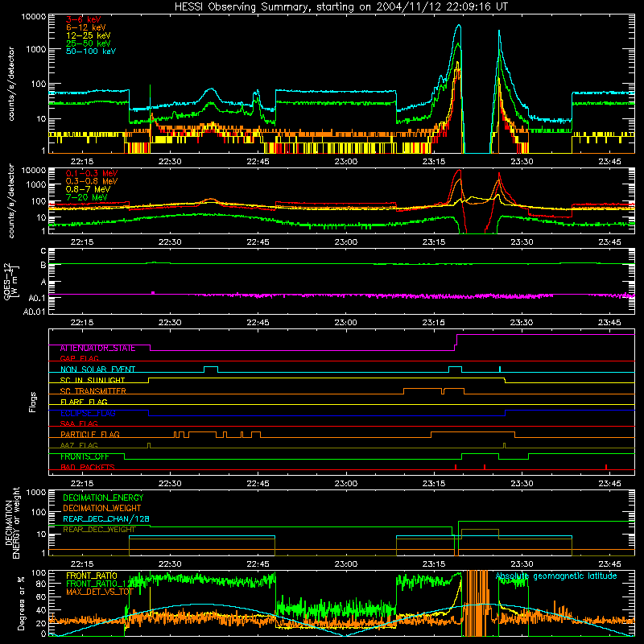
Task: Click the A0.01 tick label on GOES panel
Action: point(34,312)
